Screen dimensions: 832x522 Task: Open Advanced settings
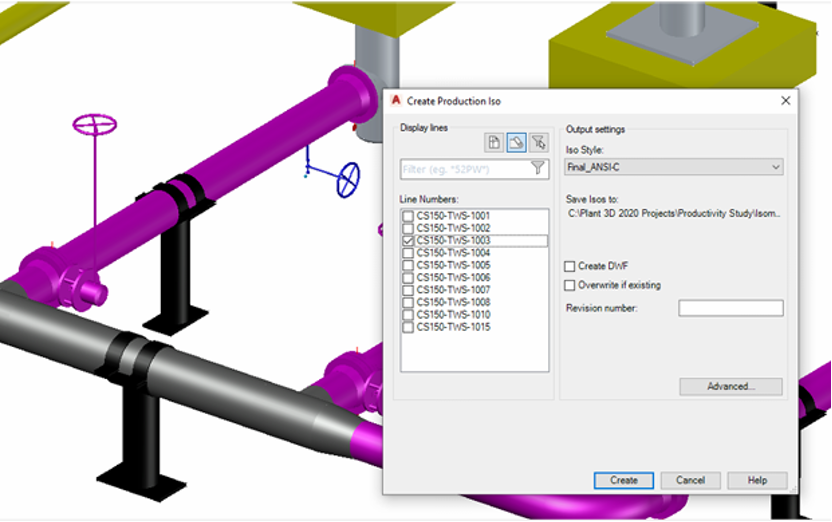tap(731, 386)
